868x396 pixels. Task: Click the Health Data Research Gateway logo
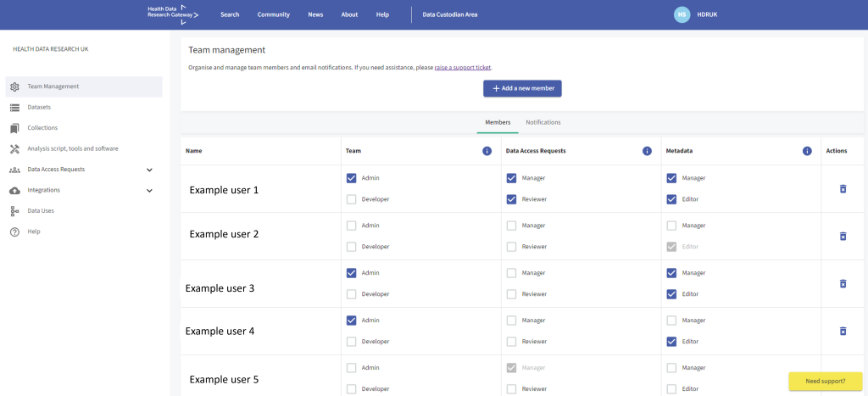(173, 15)
